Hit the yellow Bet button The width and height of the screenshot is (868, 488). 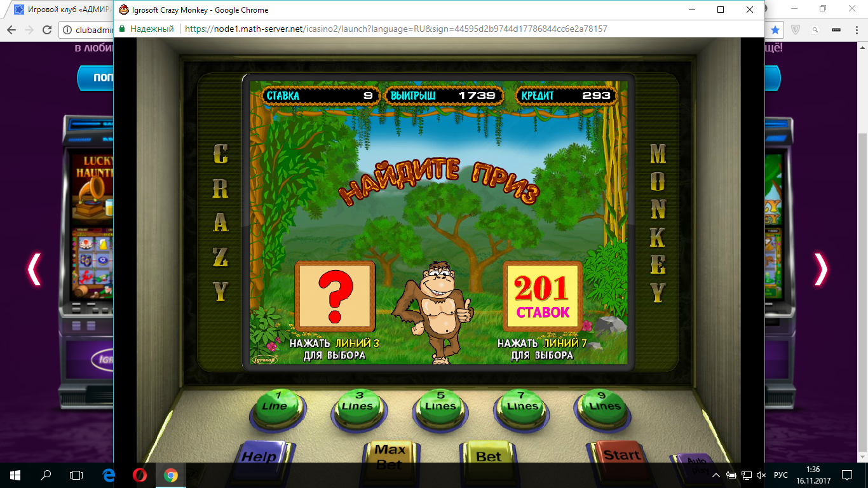point(489,453)
